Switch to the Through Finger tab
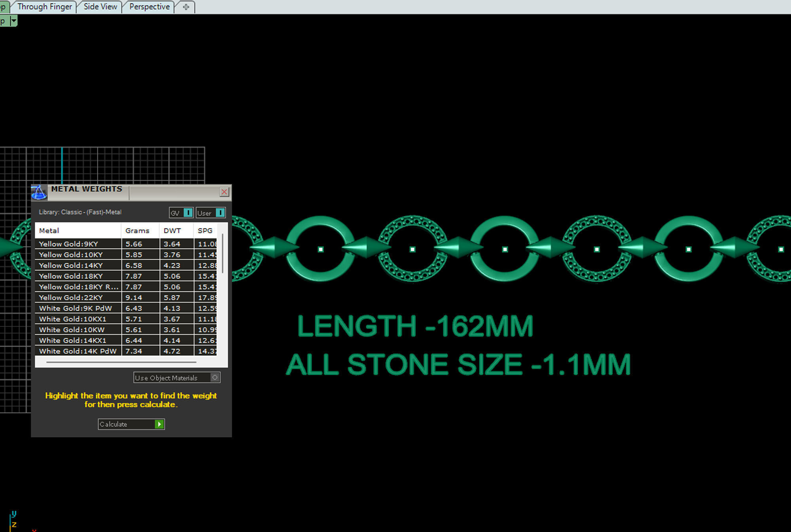 coord(45,7)
